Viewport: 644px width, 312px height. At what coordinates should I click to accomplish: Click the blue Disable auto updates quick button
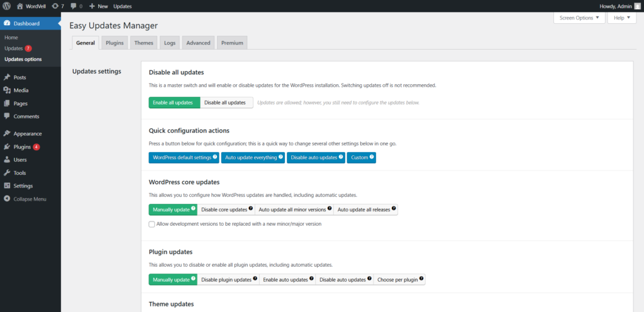pyautogui.click(x=316, y=158)
